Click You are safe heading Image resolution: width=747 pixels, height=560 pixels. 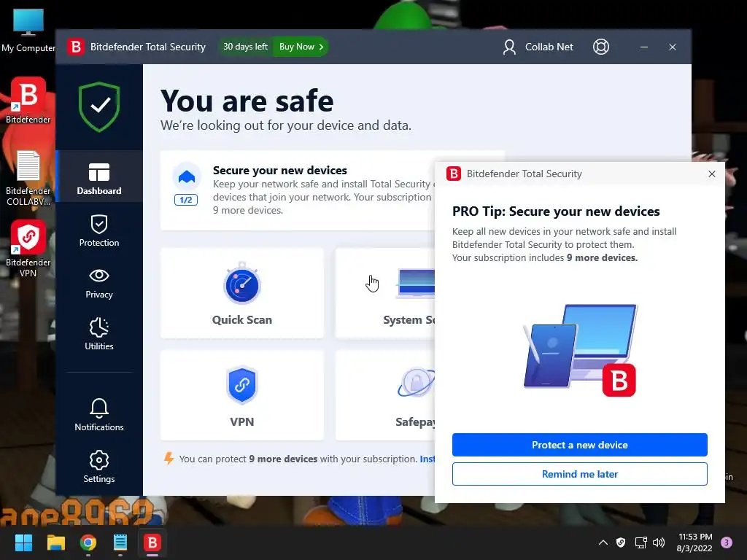coord(247,101)
